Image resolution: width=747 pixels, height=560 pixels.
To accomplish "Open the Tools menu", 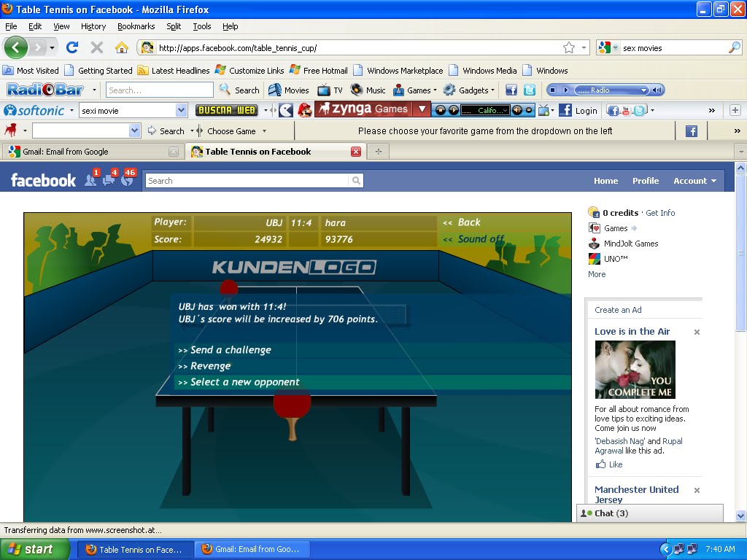I will point(202,26).
